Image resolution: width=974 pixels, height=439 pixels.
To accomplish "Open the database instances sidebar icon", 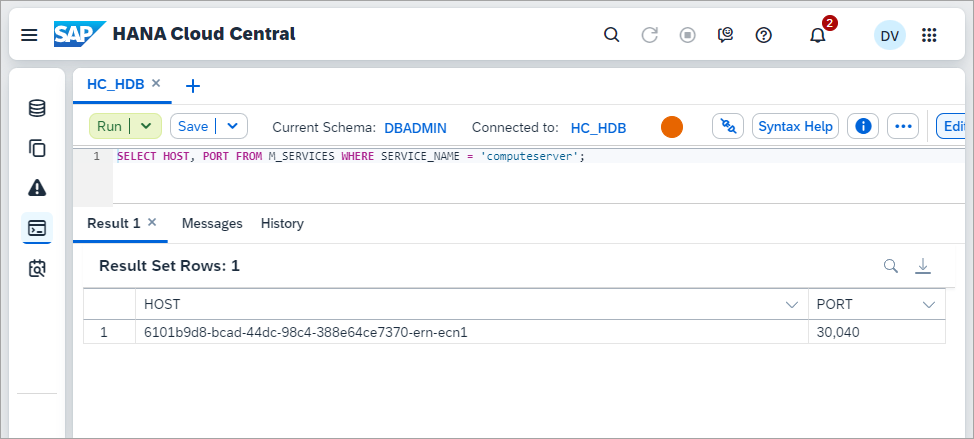I will tap(37, 109).
